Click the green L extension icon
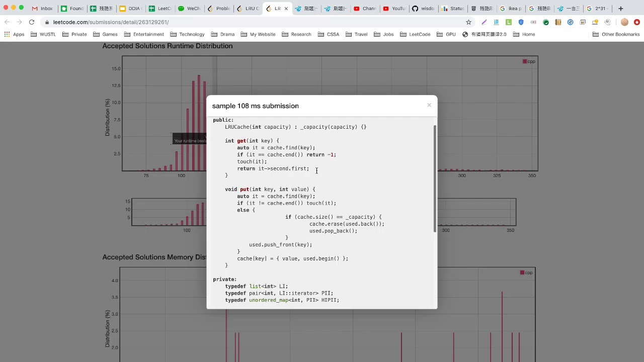This screenshot has height=362, width=644. click(x=509, y=22)
